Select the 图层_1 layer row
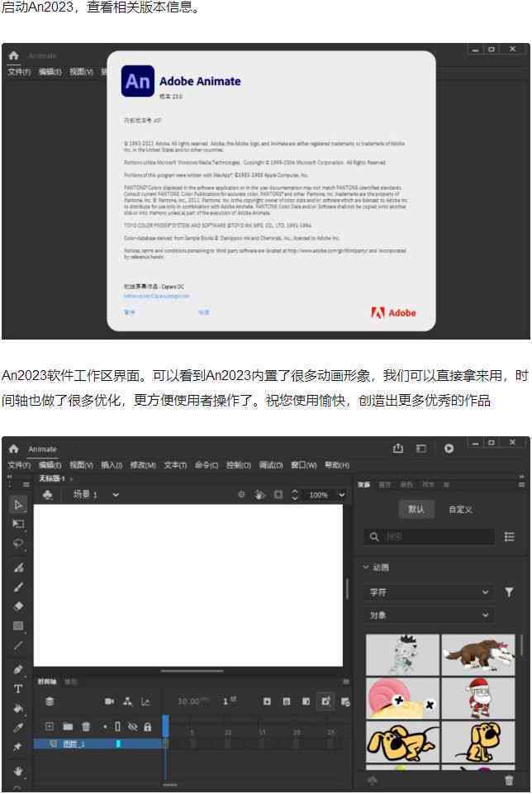Screen dimensions: 532x794 [x=98, y=744]
